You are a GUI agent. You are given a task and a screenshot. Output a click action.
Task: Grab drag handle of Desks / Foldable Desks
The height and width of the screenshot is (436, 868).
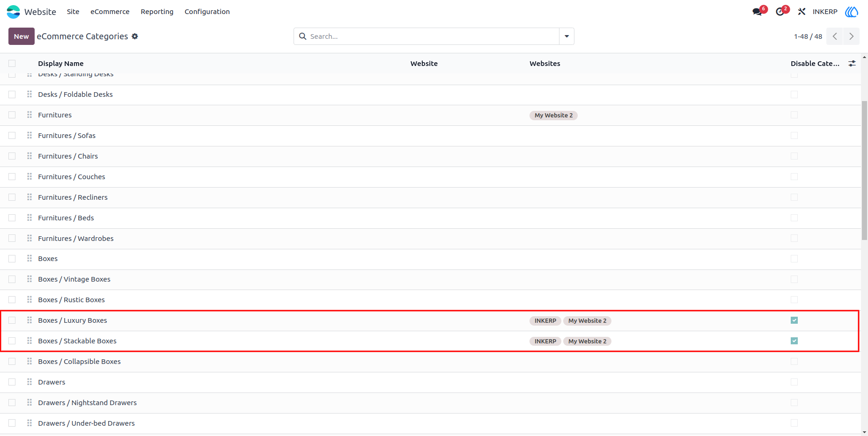coord(29,94)
